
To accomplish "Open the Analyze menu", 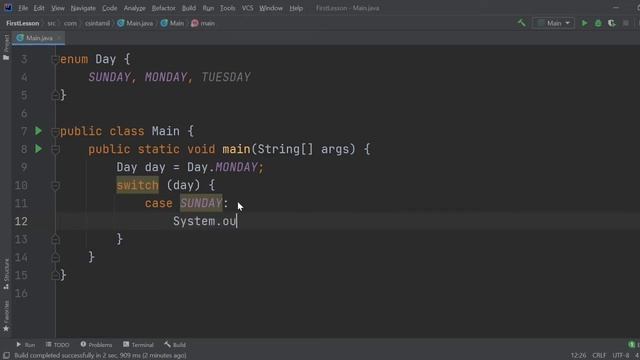I will coord(134,8).
